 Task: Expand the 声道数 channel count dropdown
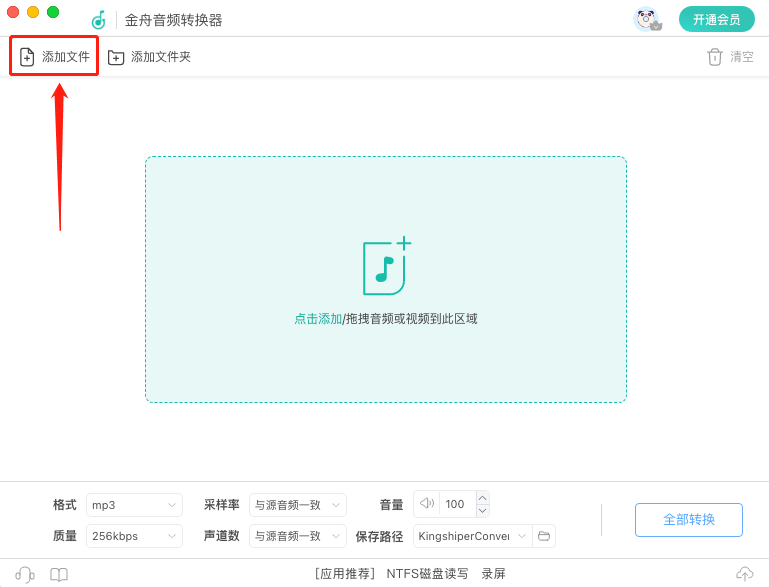tap(298, 536)
